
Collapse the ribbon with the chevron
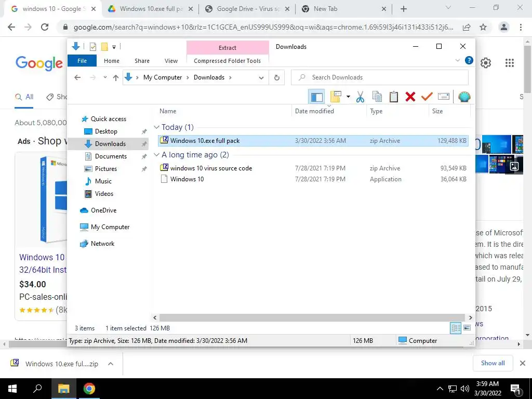tap(457, 60)
